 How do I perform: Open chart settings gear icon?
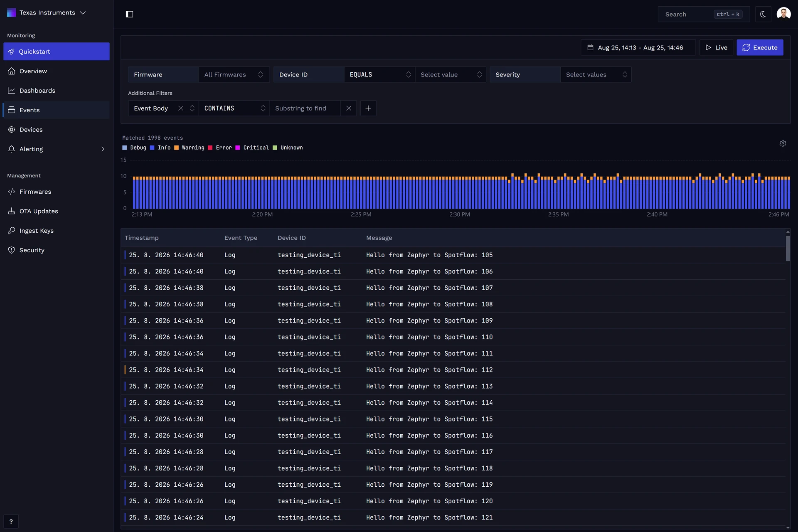coord(783,143)
